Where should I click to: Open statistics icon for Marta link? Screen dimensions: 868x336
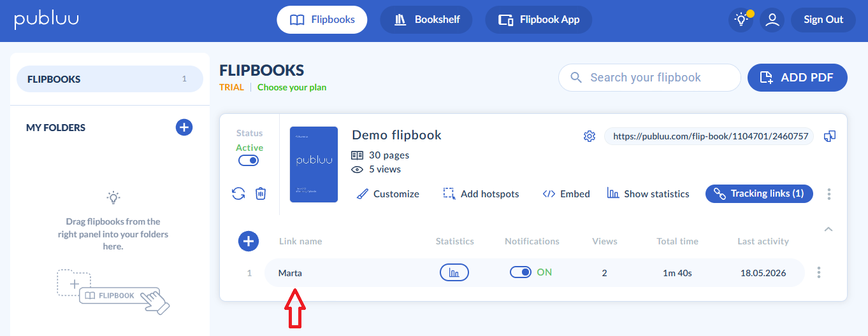(x=454, y=272)
